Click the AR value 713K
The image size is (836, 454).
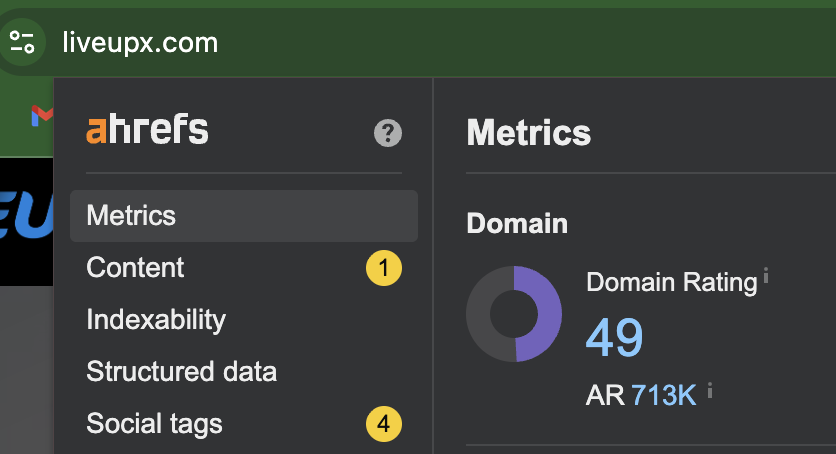pos(664,395)
